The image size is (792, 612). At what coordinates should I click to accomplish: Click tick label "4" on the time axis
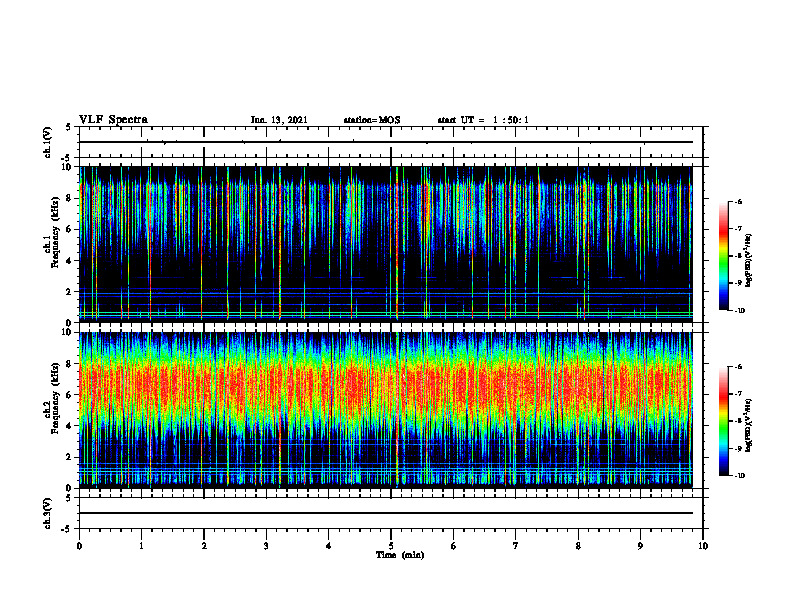[x=329, y=546]
